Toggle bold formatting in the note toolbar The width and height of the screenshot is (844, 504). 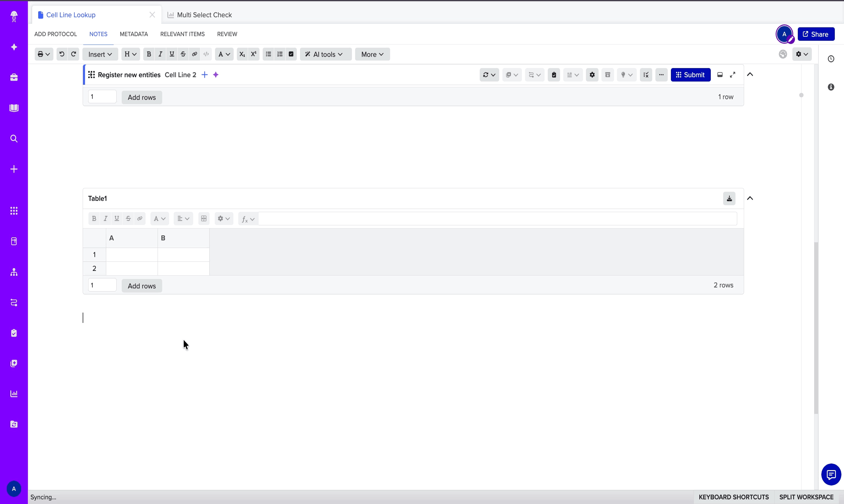click(x=149, y=54)
